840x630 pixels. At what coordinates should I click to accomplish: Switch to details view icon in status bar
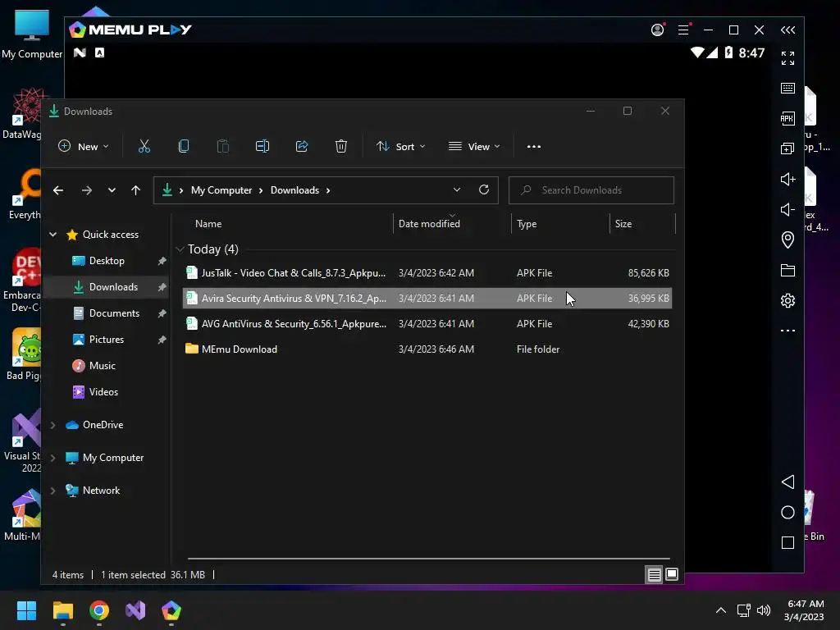(x=654, y=575)
